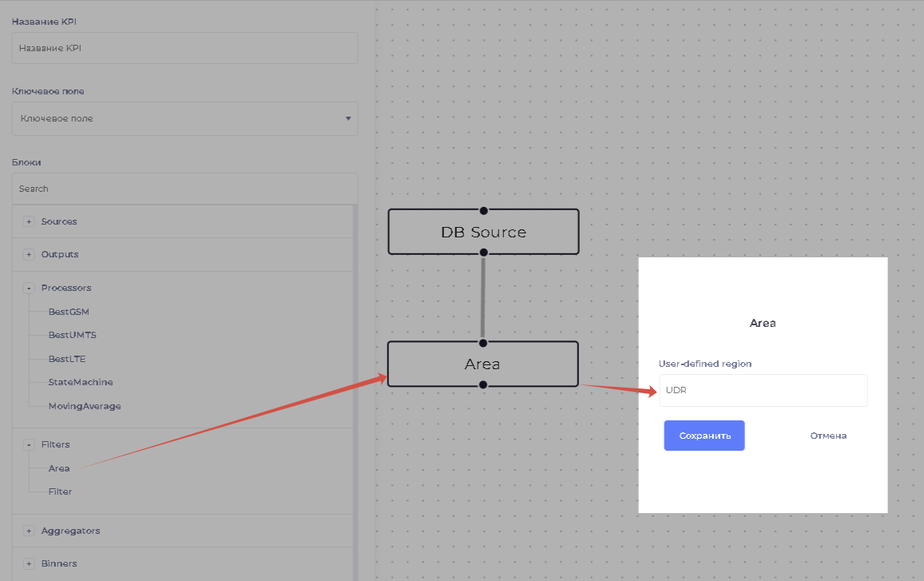Expand the Outputs tree group
This screenshot has width=924, height=581.
click(30, 255)
